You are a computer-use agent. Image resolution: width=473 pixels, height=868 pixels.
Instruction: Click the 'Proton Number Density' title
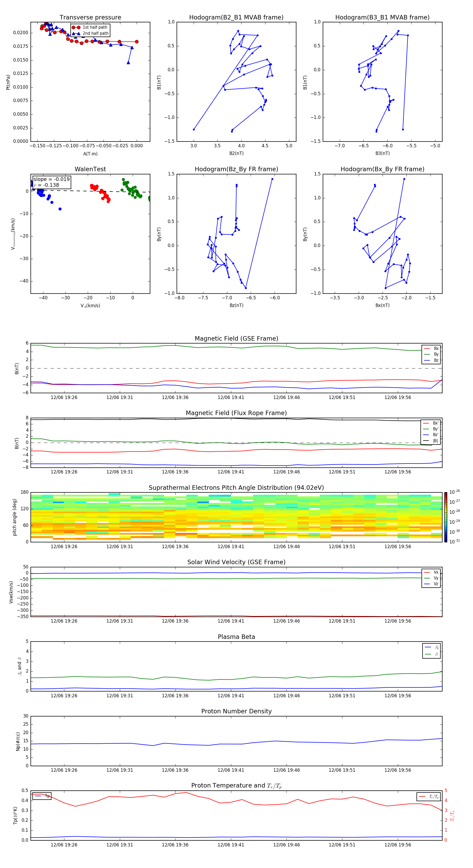coord(236,711)
